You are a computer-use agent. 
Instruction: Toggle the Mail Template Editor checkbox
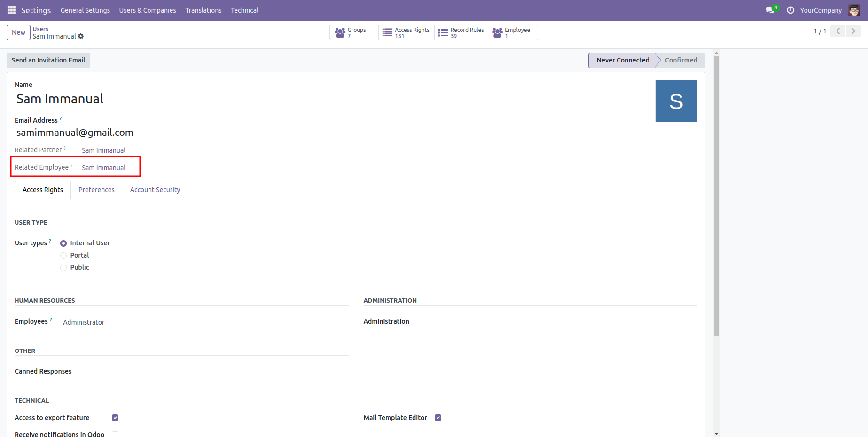point(438,418)
